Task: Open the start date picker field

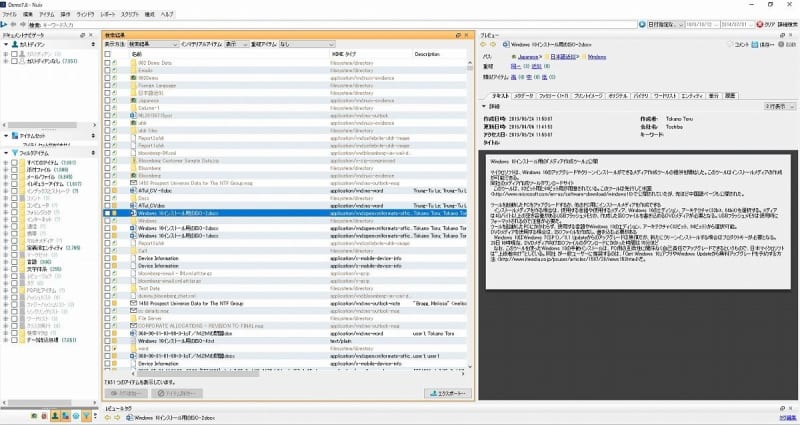Action: (x=702, y=24)
